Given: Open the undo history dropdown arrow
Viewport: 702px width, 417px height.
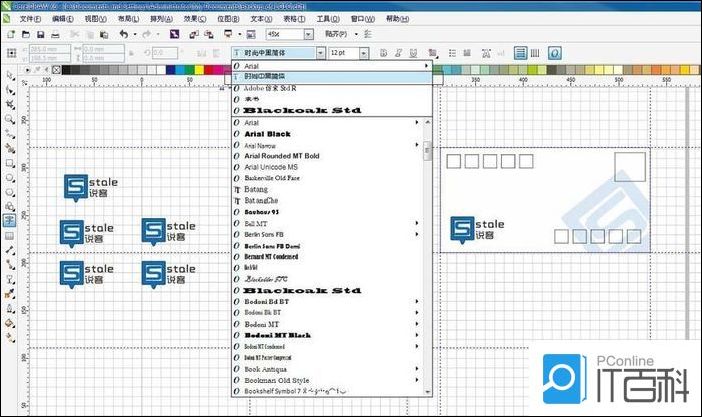Looking at the screenshot, I should click(x=135, y=34).
